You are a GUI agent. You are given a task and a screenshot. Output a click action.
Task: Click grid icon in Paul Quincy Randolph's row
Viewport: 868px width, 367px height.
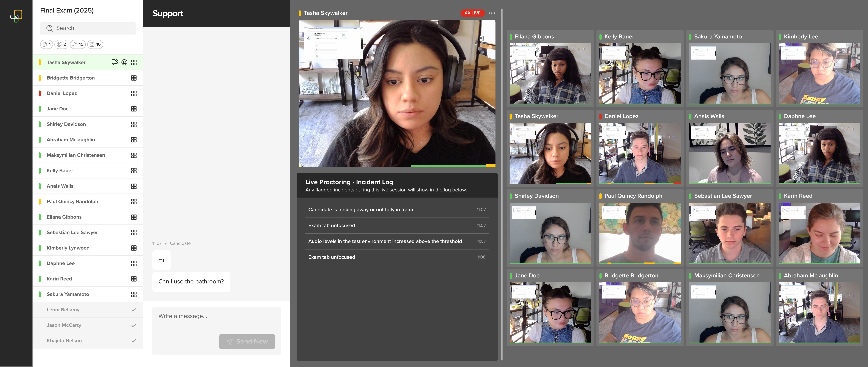pyautogui.click(x=134, y=202)
